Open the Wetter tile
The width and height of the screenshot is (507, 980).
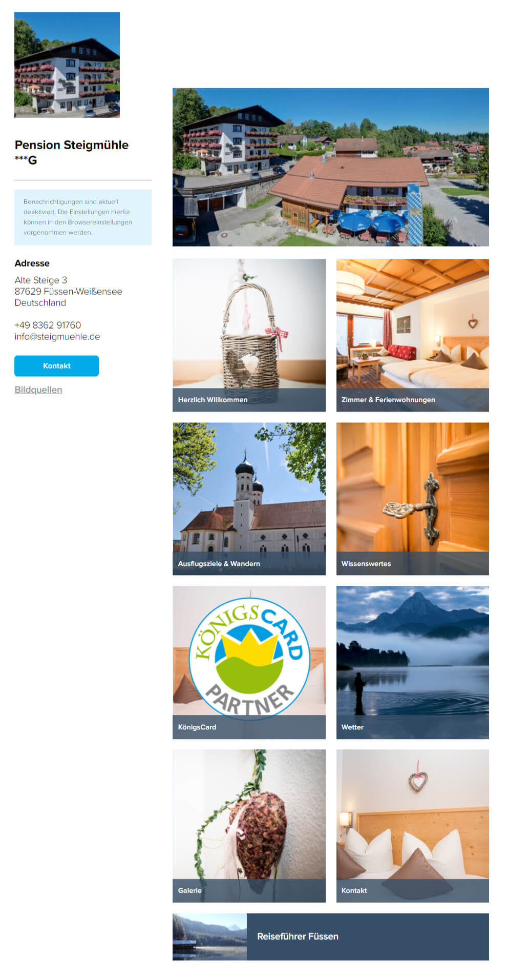point(412,662)
